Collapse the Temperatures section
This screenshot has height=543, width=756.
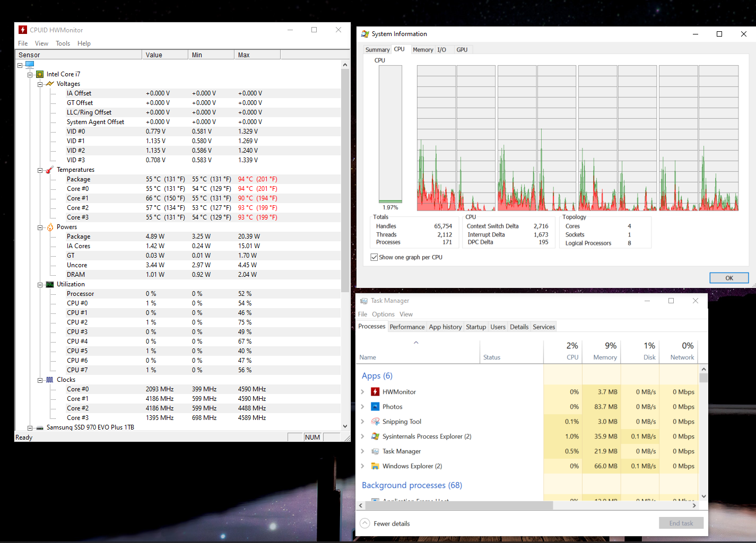click(x=40, y=170)
